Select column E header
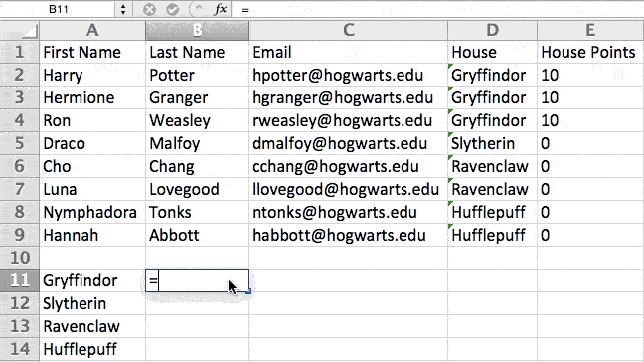The image size is (644, 362). coord(590,30)
